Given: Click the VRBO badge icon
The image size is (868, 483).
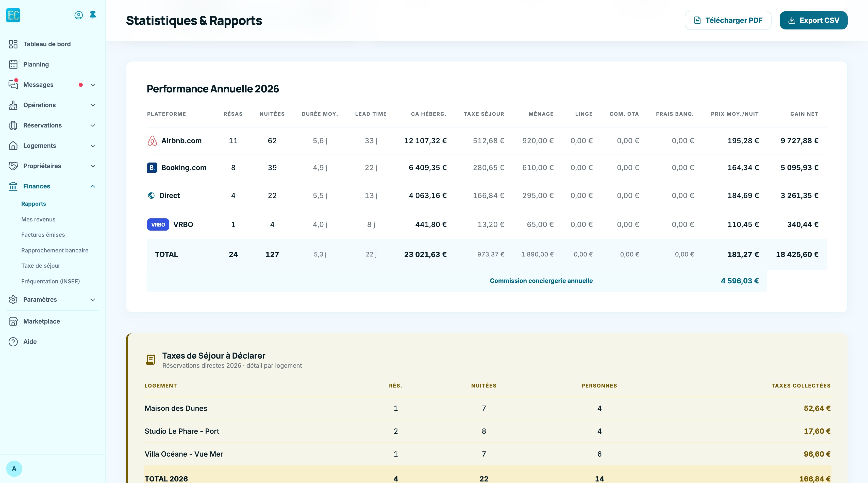Looking at the screenshot, I should coord(158,224).
